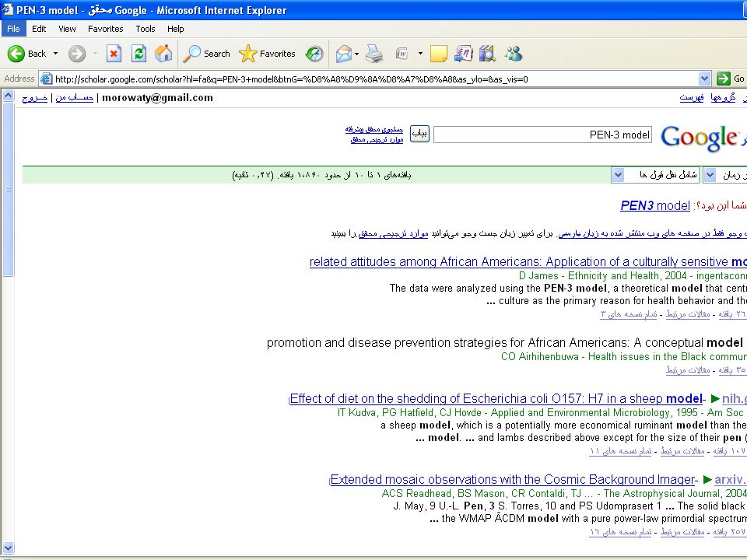Open the Persian-language web pages search link
This screenshot has height=560, width=747.
[653, 233]
